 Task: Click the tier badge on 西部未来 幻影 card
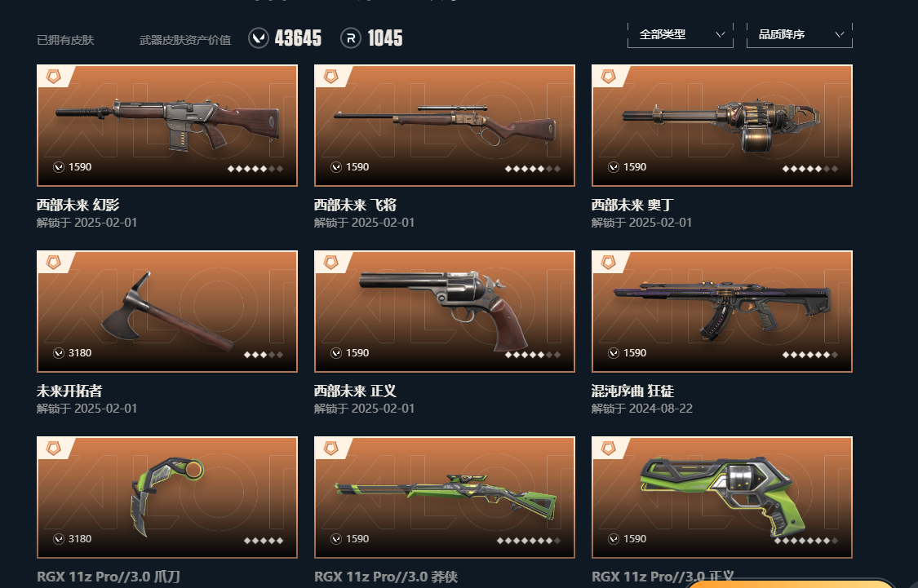pyautogui.click(x=53, y=77)
